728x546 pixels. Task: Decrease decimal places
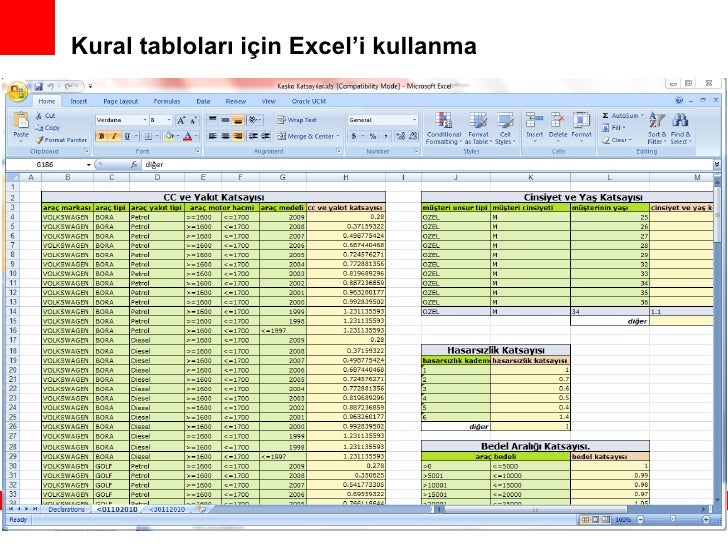(x=412, y=136)
